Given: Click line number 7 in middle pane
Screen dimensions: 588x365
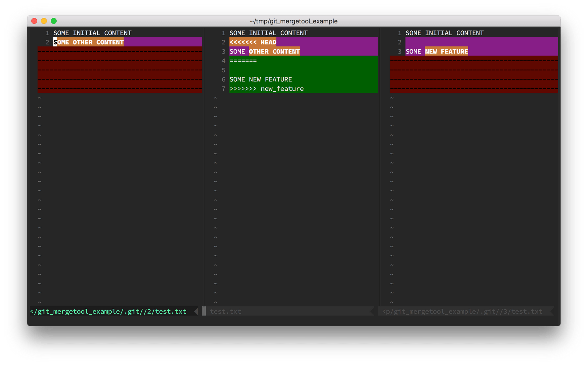Looking at the screenshot, I should (x=223, y=89).
